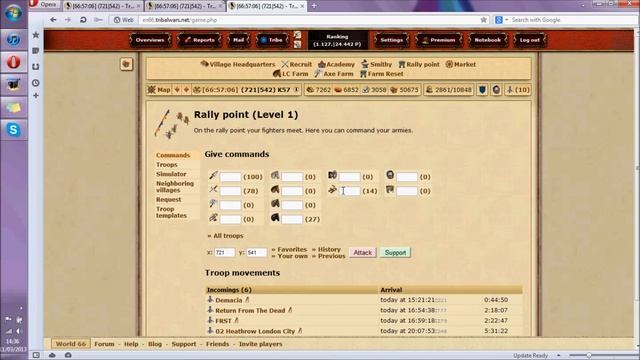This screenshot has height=360, width=640.
Task: Click the attack icon left of Demacia
Action: point(210,300)
